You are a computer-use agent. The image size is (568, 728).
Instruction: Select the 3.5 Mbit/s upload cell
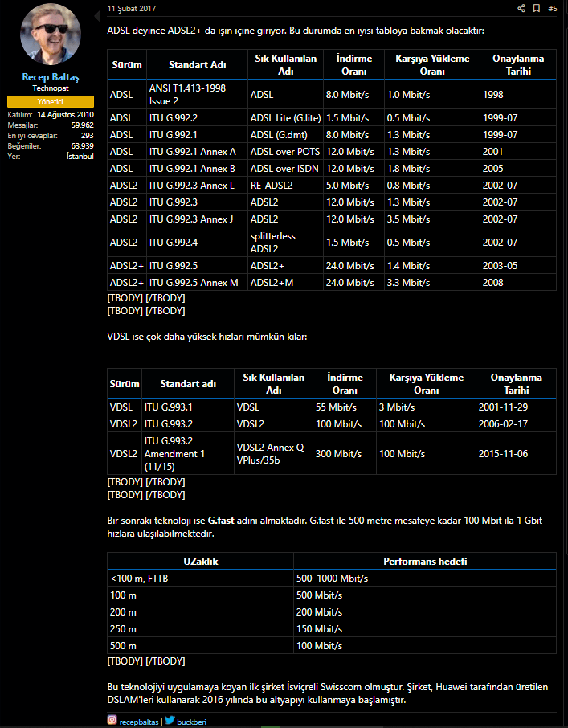tap(432, 219)
